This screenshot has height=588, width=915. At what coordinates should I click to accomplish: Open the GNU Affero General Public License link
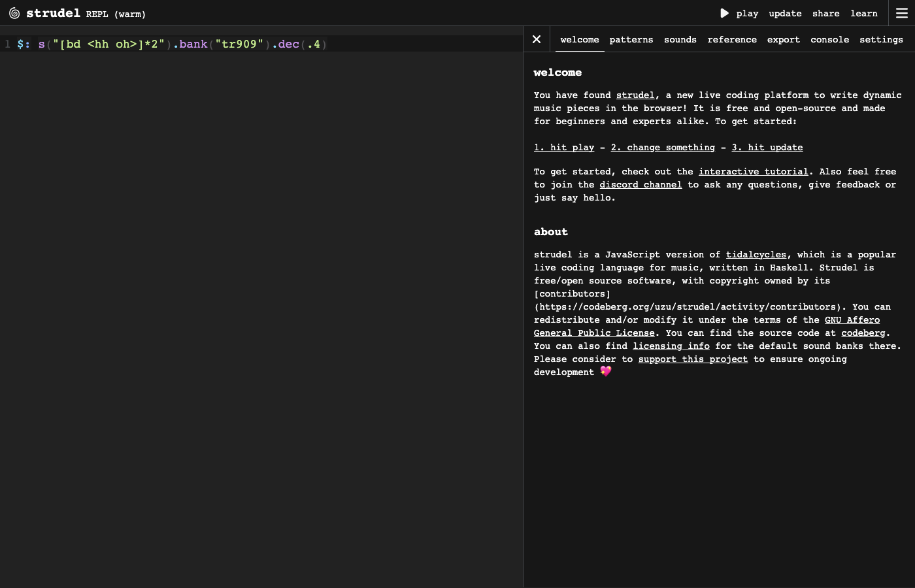[594, 333]
